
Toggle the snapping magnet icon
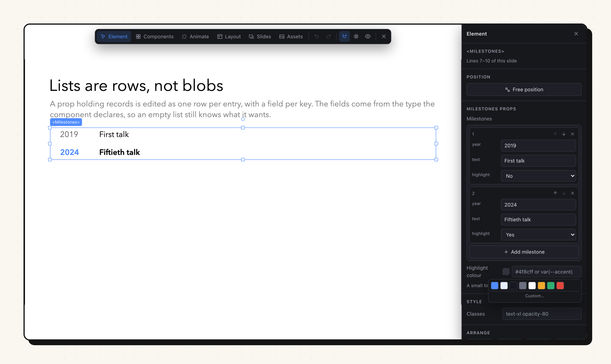(344, 37)
